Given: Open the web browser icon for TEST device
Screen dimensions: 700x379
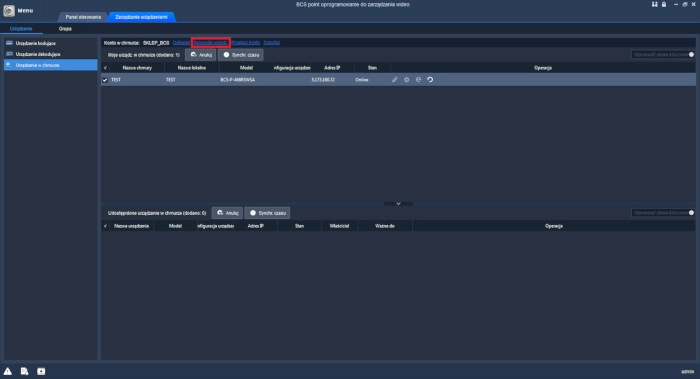Looking at the screenshot, I should 418,80.
